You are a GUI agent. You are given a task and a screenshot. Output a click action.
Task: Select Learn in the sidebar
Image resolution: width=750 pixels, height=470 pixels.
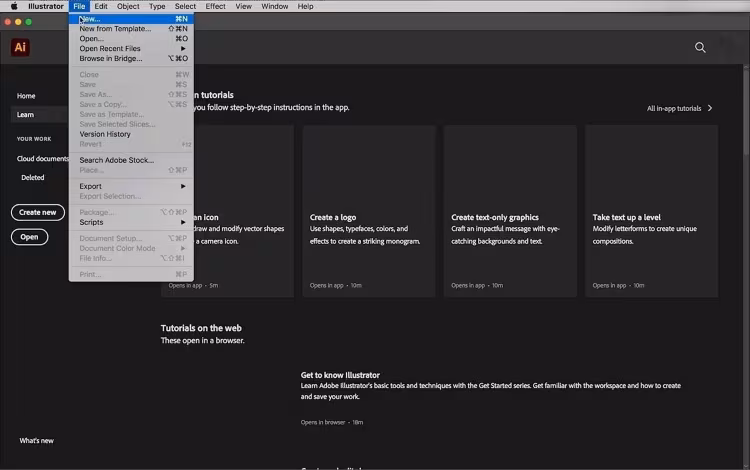pyautogui.click(x=25, y=115)
